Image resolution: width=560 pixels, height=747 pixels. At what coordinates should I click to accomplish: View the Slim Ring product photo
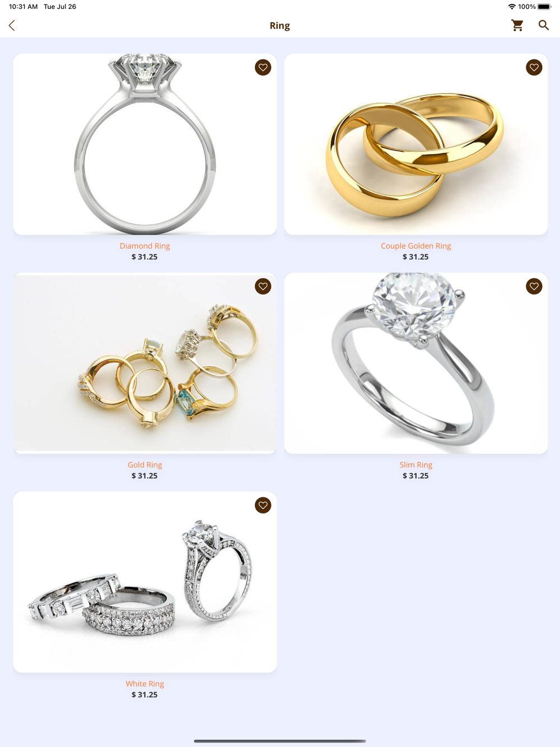pyautogui.click(x=416, y=363)
